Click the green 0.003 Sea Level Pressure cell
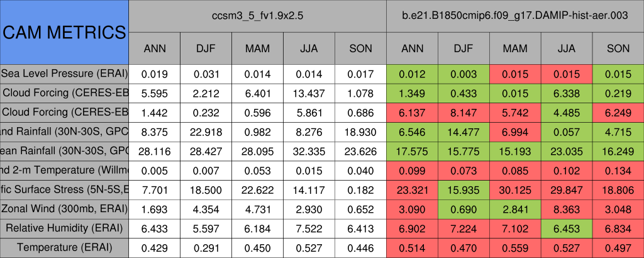644x258 pixels. tap(464, 74)
